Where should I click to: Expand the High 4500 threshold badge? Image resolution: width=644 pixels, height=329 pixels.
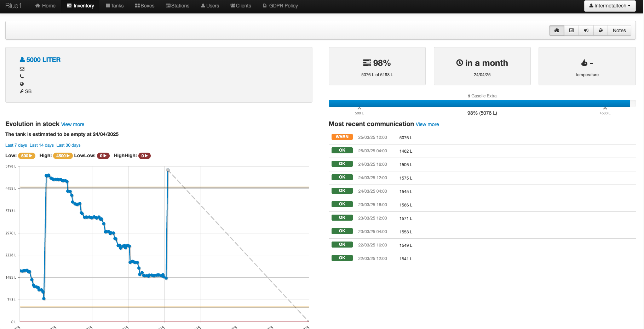pos(63,156)
